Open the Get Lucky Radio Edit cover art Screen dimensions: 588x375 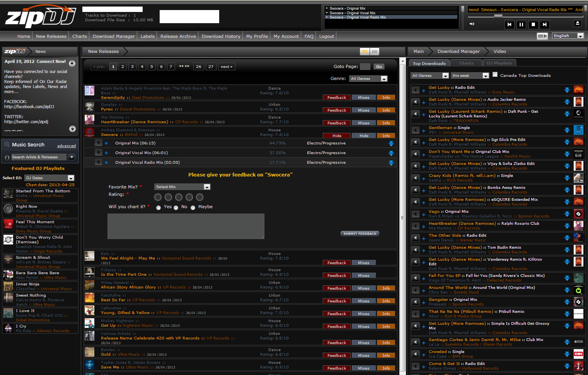578,90
